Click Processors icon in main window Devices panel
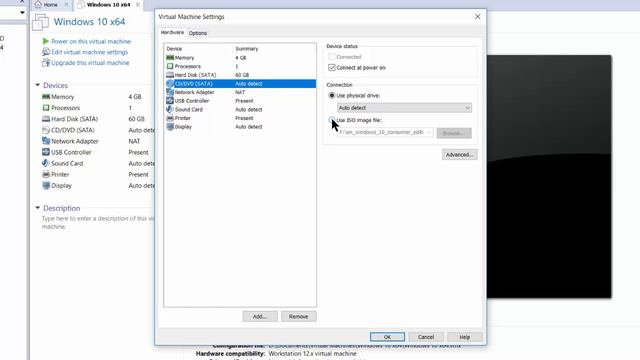Screen dimensions: 640x360 pos(46,108)
